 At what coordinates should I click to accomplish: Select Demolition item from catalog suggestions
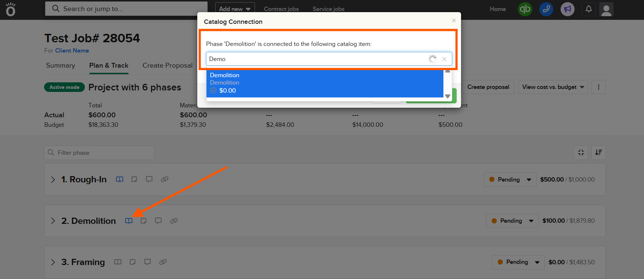tap(324, 83)
